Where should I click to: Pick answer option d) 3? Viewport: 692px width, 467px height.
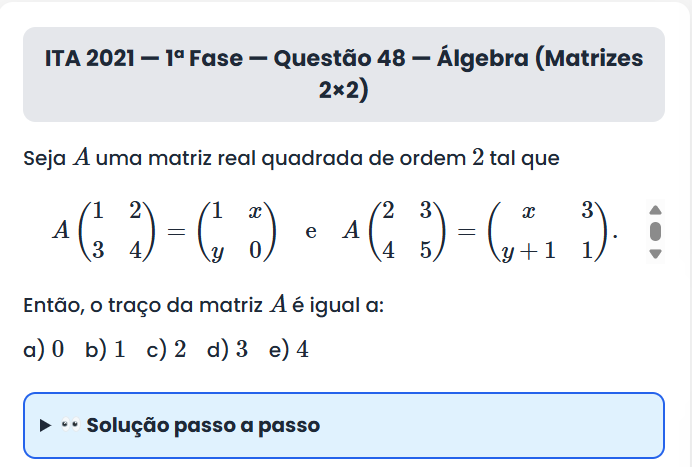tap(227, 350)
